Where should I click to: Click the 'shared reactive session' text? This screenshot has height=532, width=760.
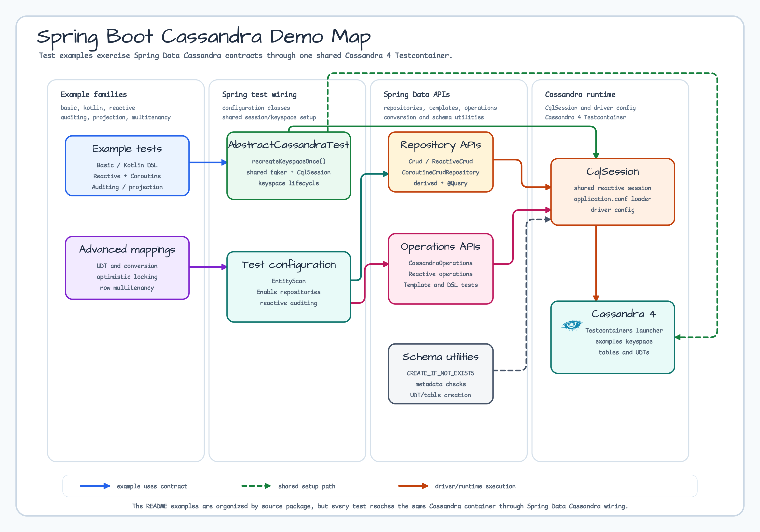point(613,188)
